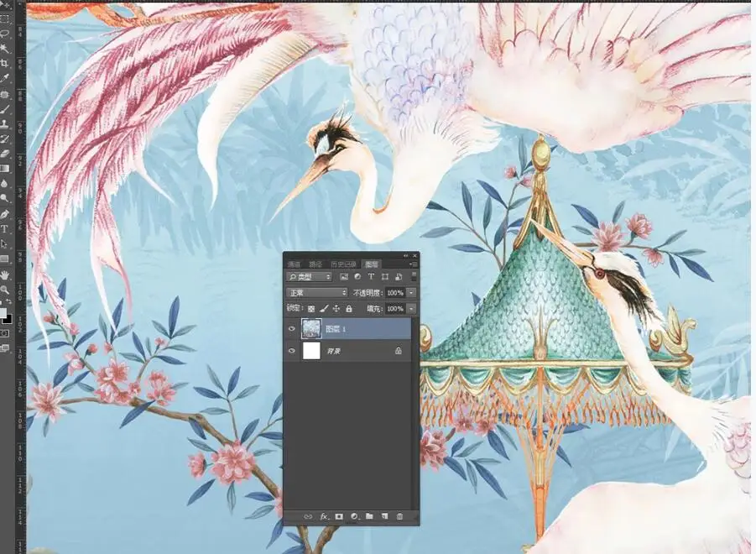Select the 图层 1 layer thumbnail
The image size is (756, 554).
coord(311,329)
